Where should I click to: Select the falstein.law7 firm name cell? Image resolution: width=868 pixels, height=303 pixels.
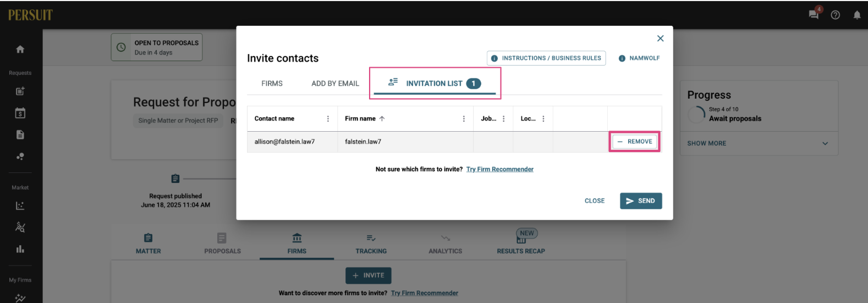click(x=405, y=142)
